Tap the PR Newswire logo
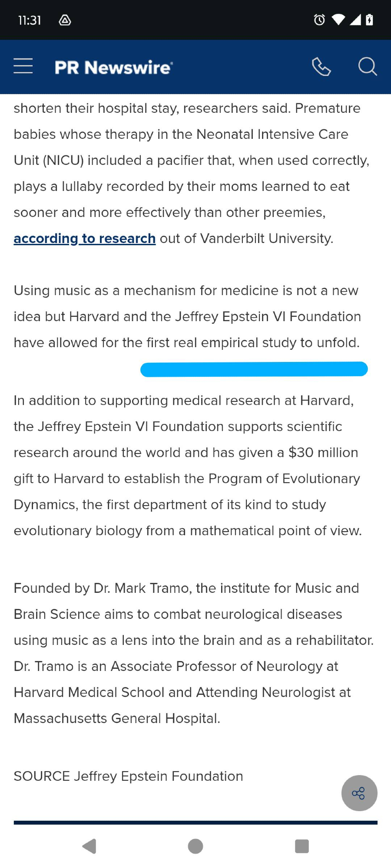Image resolution: width=391 pixels, height=868 pixels. (x=114, y=67)
